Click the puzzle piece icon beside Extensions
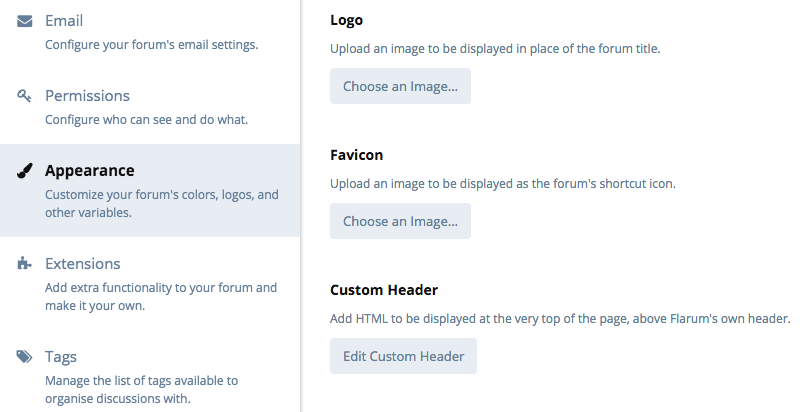 click(x=25, y=264)
